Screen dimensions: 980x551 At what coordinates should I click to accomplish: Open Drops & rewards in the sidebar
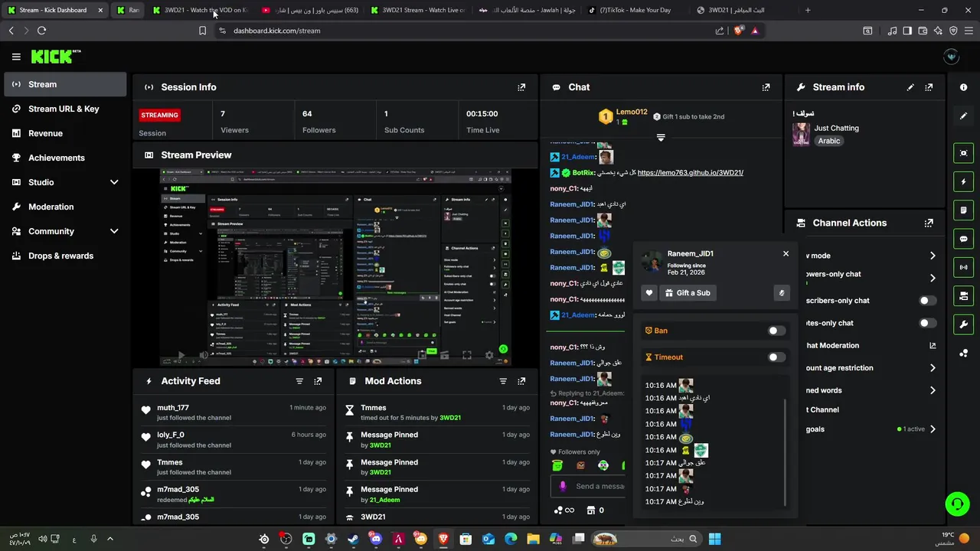[x=65, y=256]
